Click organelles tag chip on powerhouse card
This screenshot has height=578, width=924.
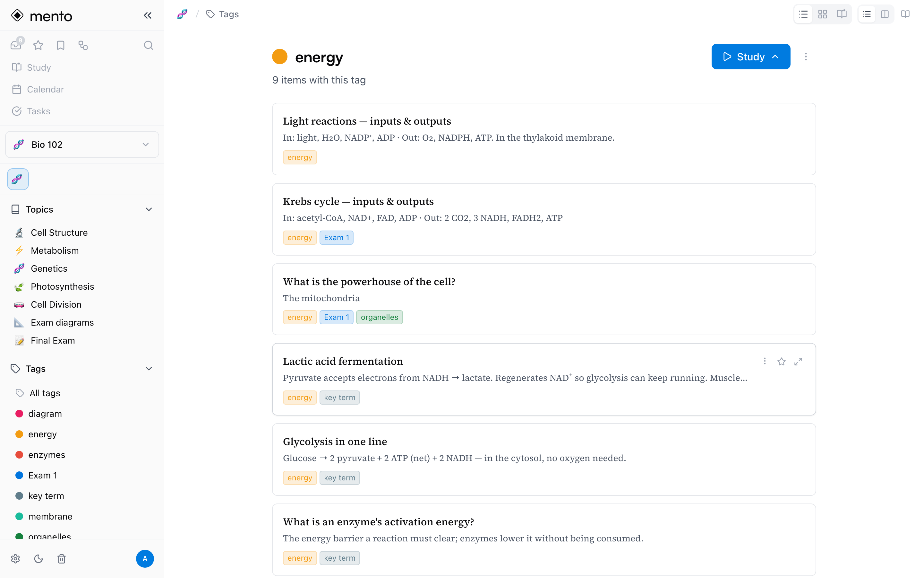click(379, 317)
